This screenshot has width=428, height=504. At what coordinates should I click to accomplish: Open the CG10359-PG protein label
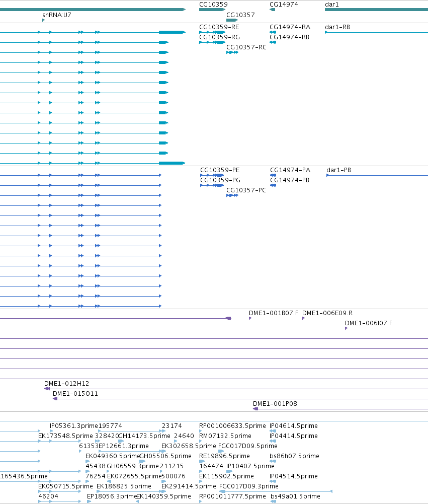(220, 180)
